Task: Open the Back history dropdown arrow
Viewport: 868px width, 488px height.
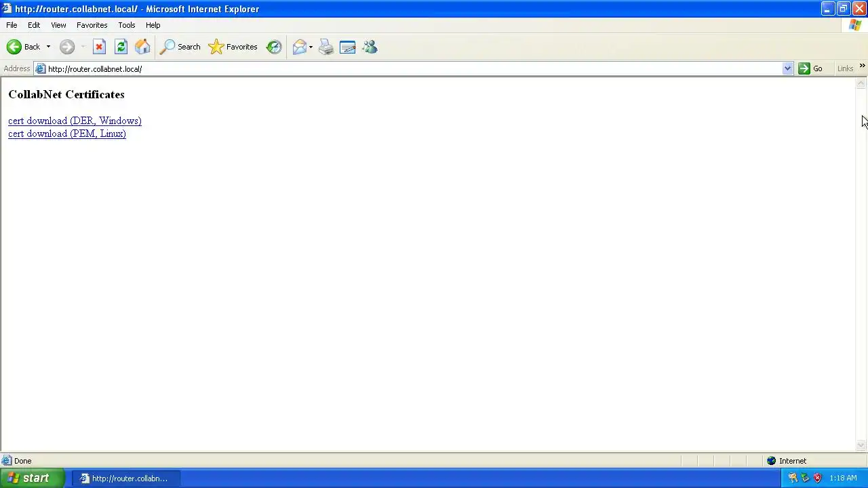Action: pos(48,47)
